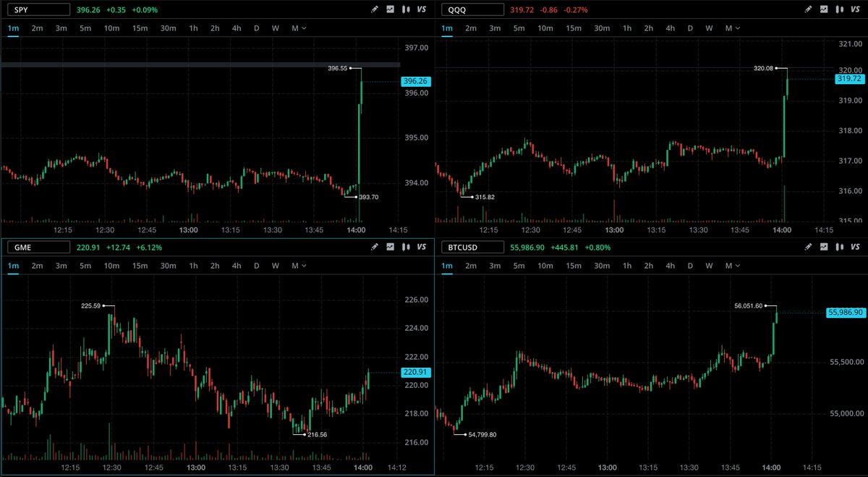Set SPY chart to D daily timeframe
Screen dimensions: 868x477
pyautogui.click(x=256, y=28)
